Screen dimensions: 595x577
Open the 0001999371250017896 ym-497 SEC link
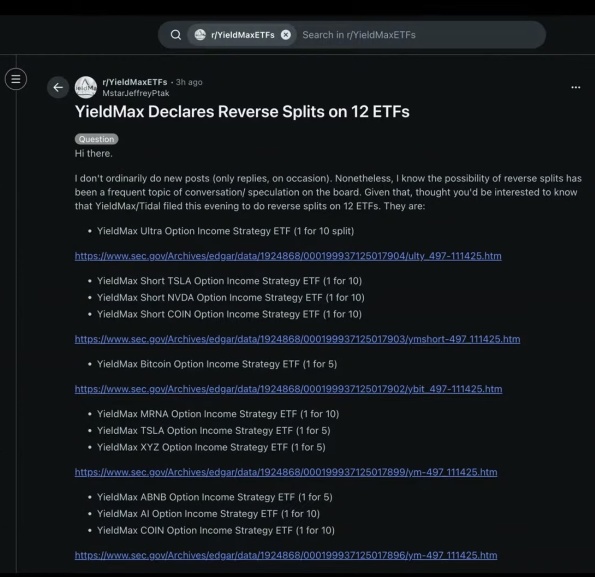[x=286, y=555]
